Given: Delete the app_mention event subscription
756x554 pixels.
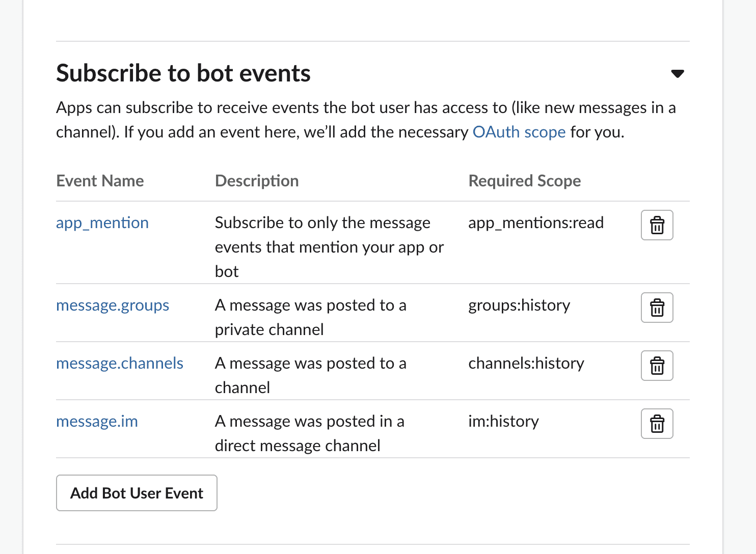Looking at the screenshot, I should coord(657,225).
